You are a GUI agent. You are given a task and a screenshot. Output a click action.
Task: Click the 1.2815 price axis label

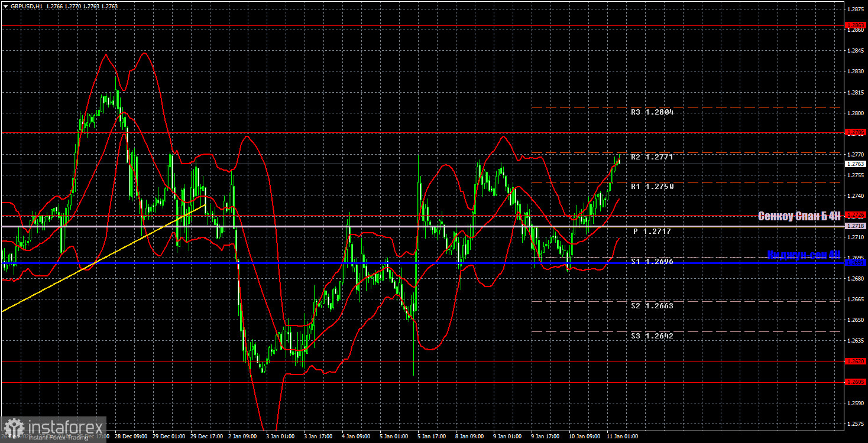pyautogui.click(x=856, y=93)
